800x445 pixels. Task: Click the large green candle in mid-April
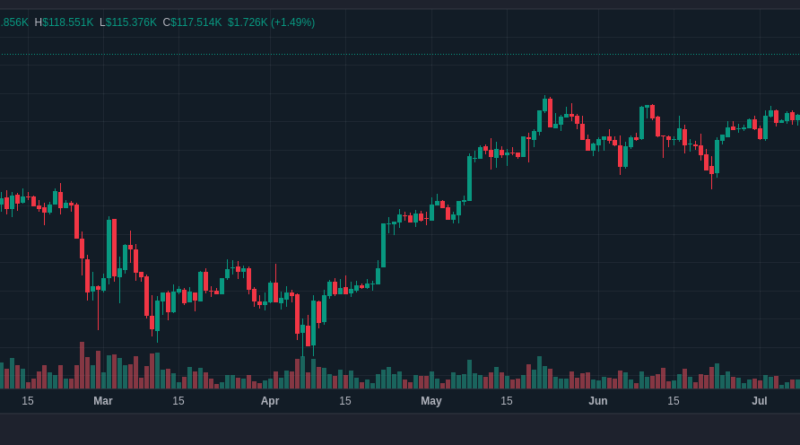(x=383, y=245)
